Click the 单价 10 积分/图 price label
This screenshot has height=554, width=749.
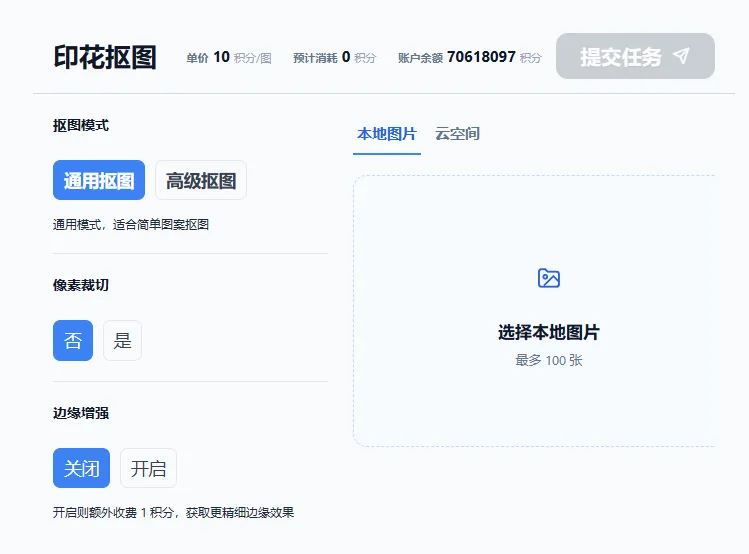pos(228,58)
